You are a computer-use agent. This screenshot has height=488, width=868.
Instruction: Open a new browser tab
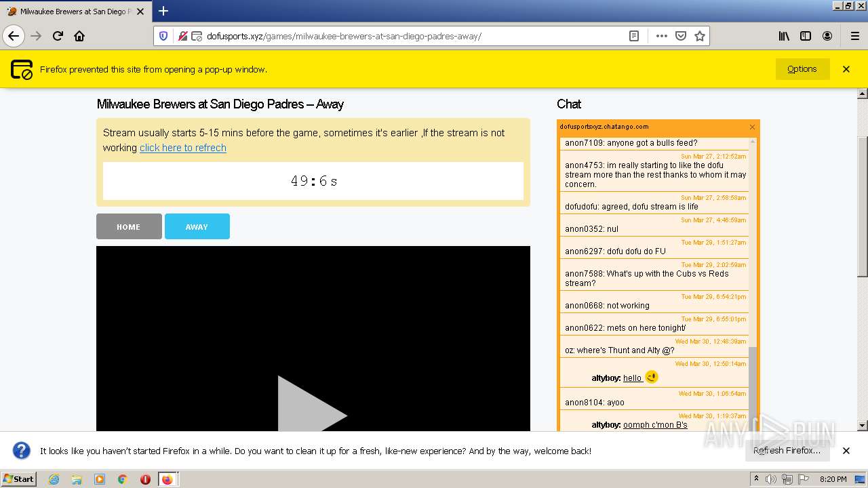(x=163, y=11)
